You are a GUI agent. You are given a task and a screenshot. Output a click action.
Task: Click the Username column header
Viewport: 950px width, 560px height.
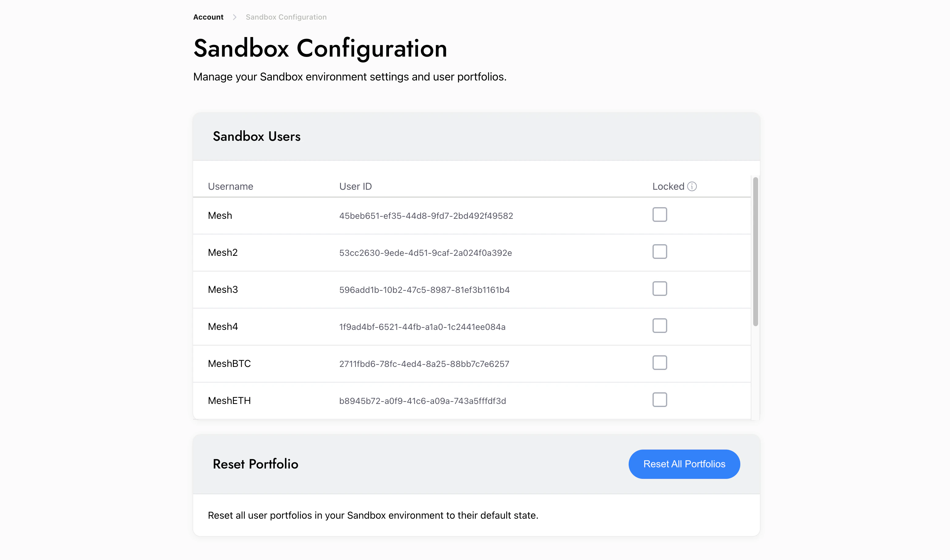(x=230, y=186)
